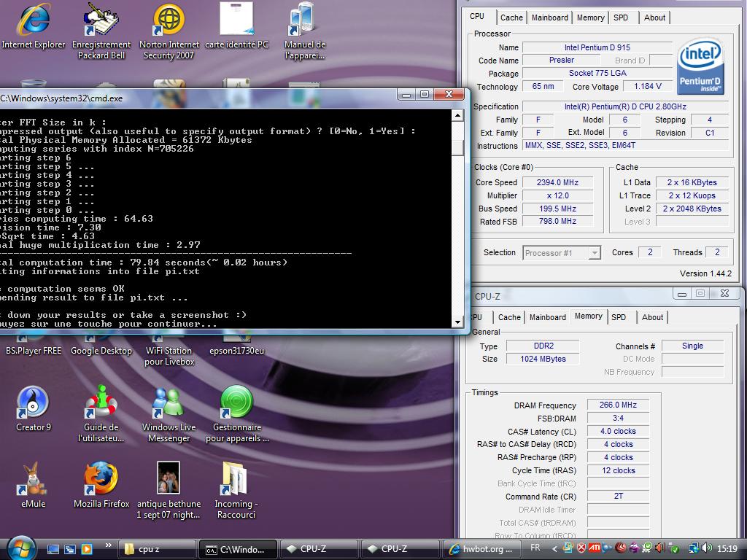Switch to first CPU-Z taskbar button
The width and height of the screenshot is (747, 560).
click(x=319, y=549)
